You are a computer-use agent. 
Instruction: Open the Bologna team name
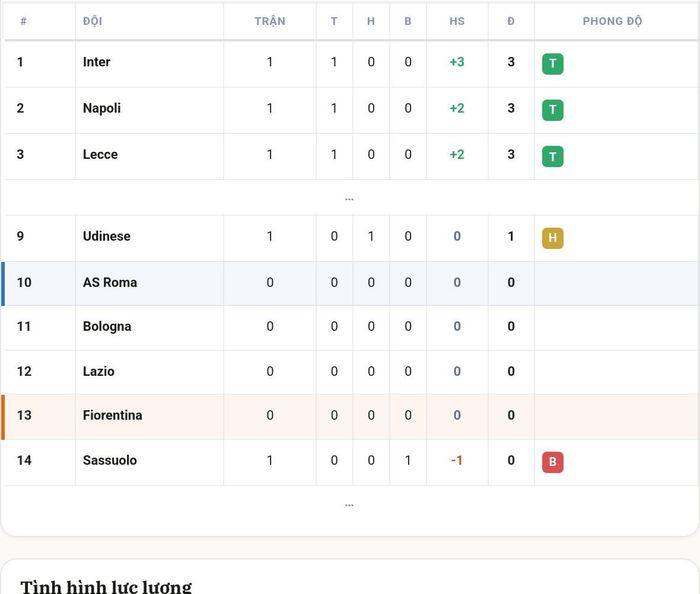pos(107,326)
